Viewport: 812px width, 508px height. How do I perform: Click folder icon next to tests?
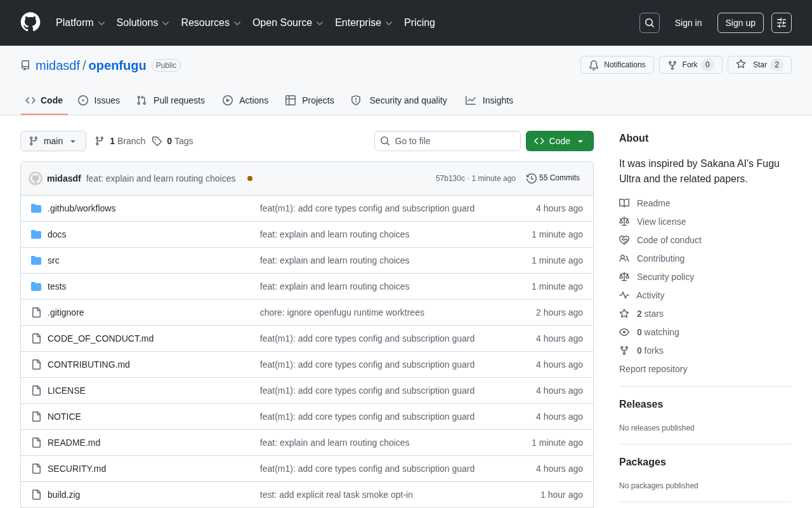pyautogui.click(x=36, y=286)
